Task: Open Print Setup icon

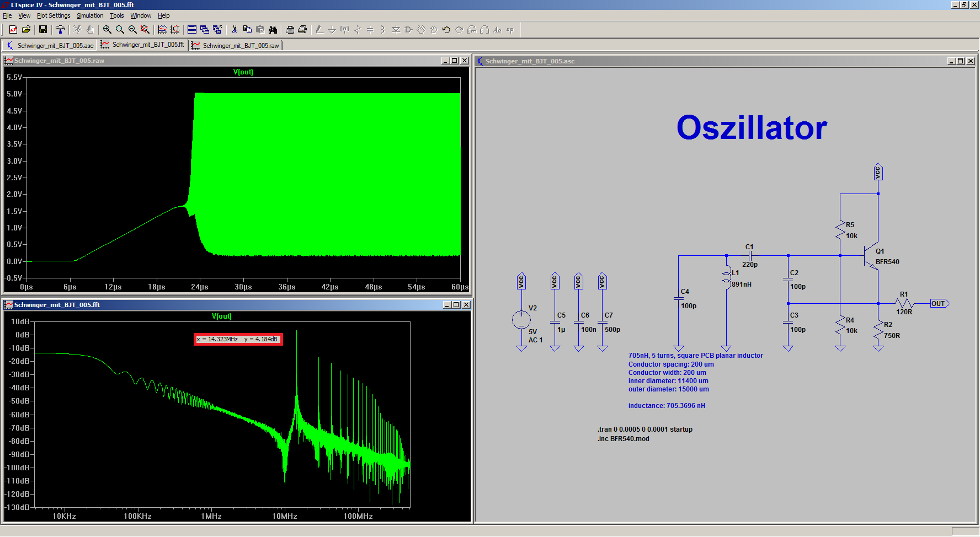Action: click(290, 30)
